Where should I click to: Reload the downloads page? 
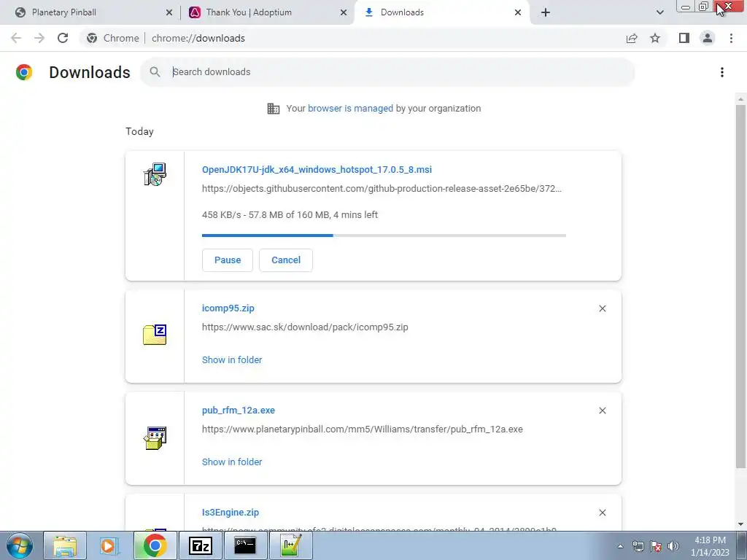(x=63, y=38)
